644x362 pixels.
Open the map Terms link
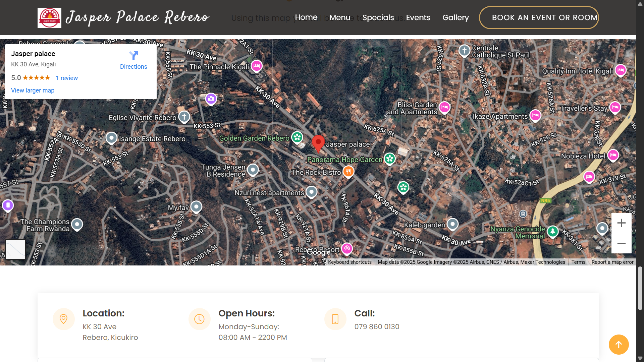(578, 262)
